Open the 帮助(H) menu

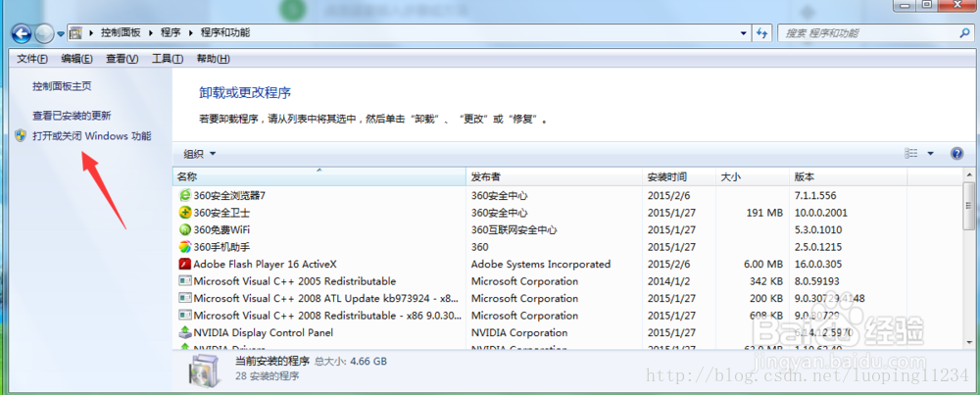pyautogui.click(x=213, y=59)
